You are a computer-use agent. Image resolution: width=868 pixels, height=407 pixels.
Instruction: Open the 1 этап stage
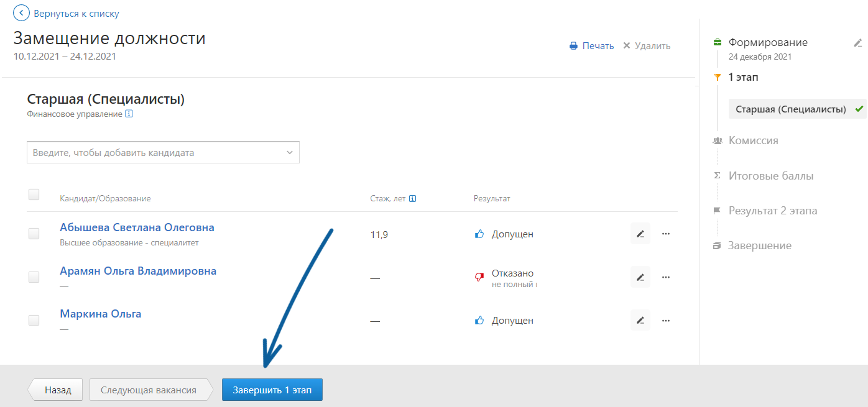point(743,78)
